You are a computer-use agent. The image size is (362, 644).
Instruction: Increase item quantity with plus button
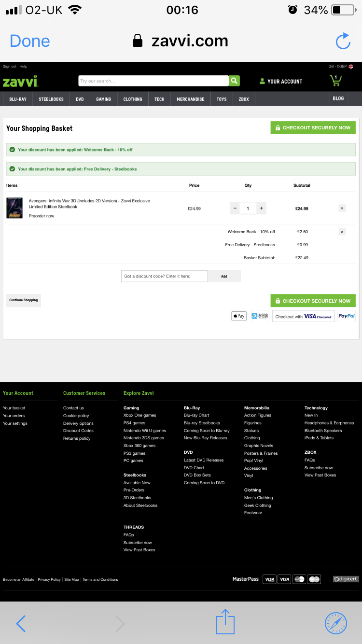pyautogui.click(x=261, y=209)
